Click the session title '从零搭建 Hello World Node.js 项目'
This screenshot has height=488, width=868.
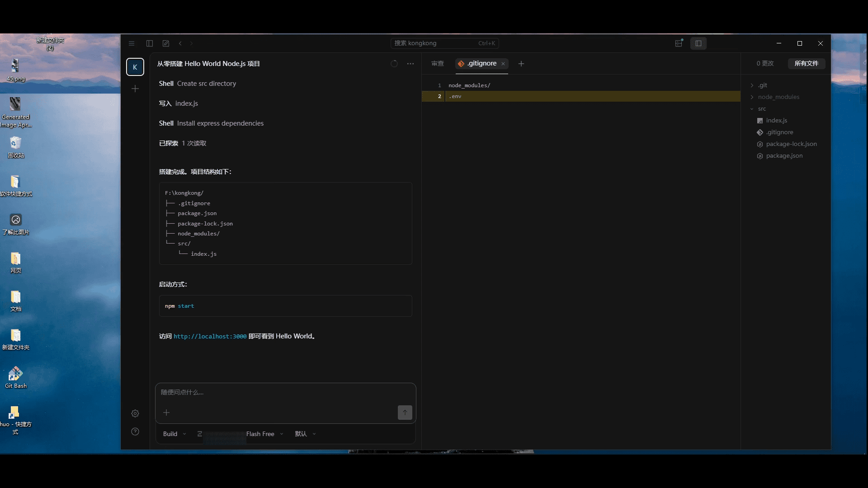pos(208,64)
